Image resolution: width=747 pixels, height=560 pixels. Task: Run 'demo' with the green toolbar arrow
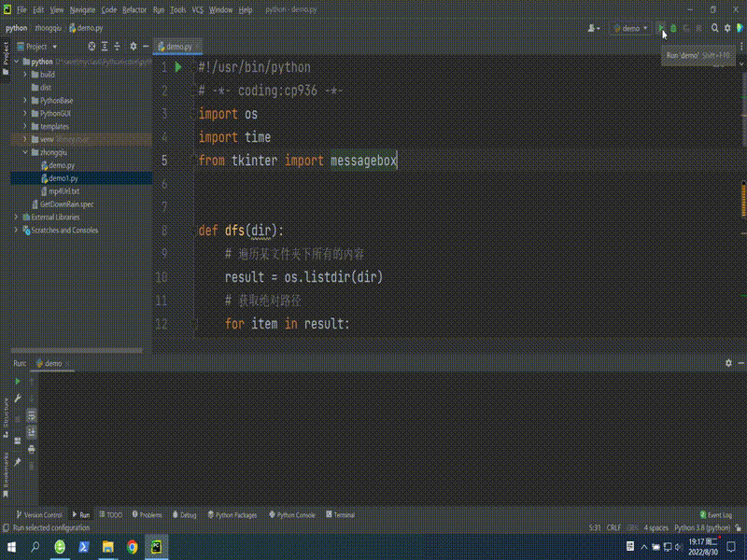click(661, 29)
